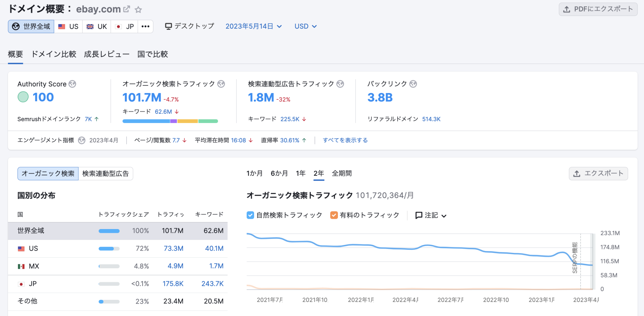
Task: Click the globe icon next to エンゲージメント指標
Action: (82, 140)
